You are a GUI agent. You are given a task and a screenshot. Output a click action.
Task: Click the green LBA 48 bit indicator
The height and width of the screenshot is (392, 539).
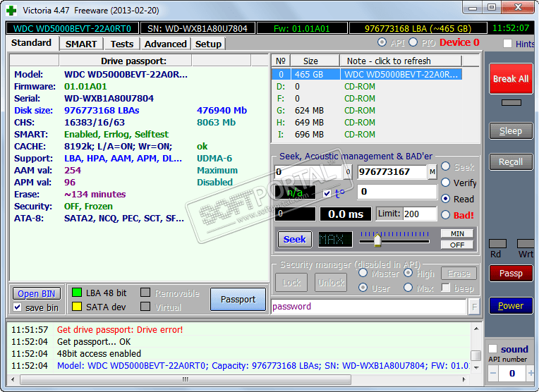[77, 293]
